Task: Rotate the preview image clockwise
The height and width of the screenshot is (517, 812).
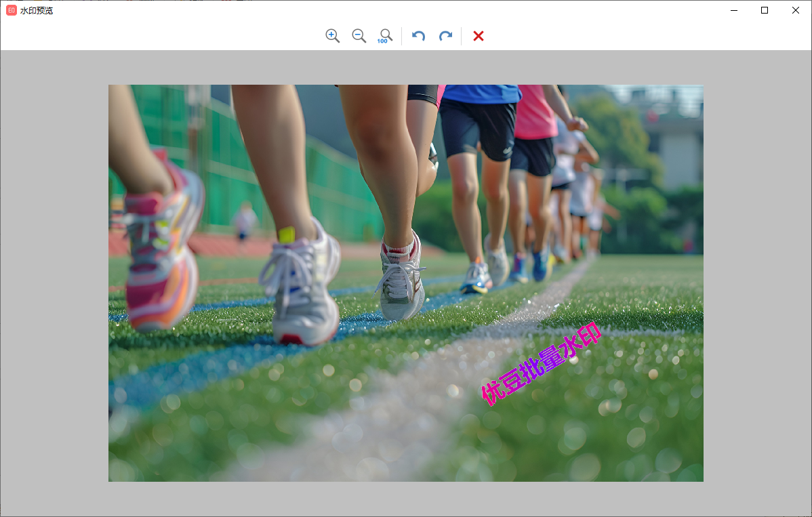Action: click(x=445, y=36)
